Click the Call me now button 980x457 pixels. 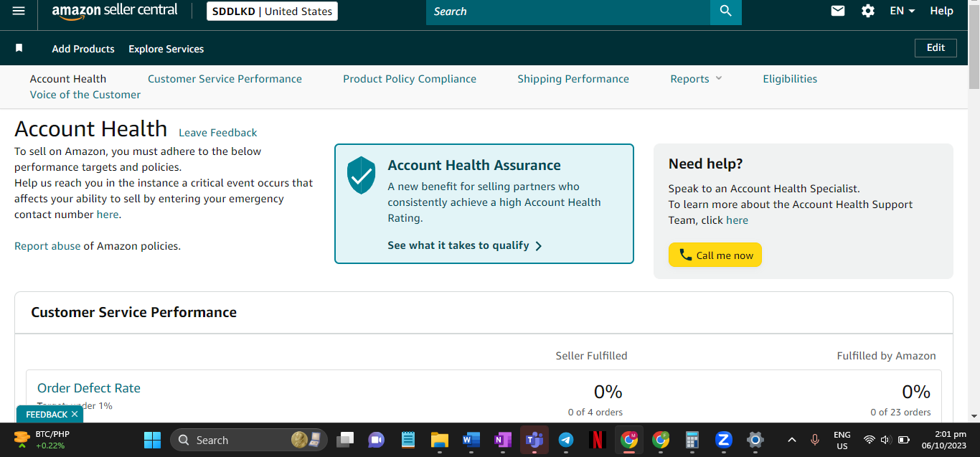click(715, 255)
